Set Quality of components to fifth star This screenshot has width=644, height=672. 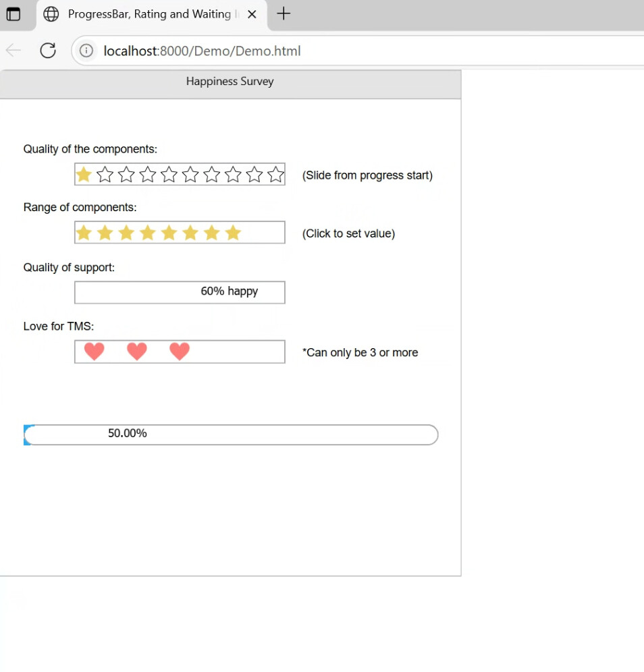[x=169, y=175]
